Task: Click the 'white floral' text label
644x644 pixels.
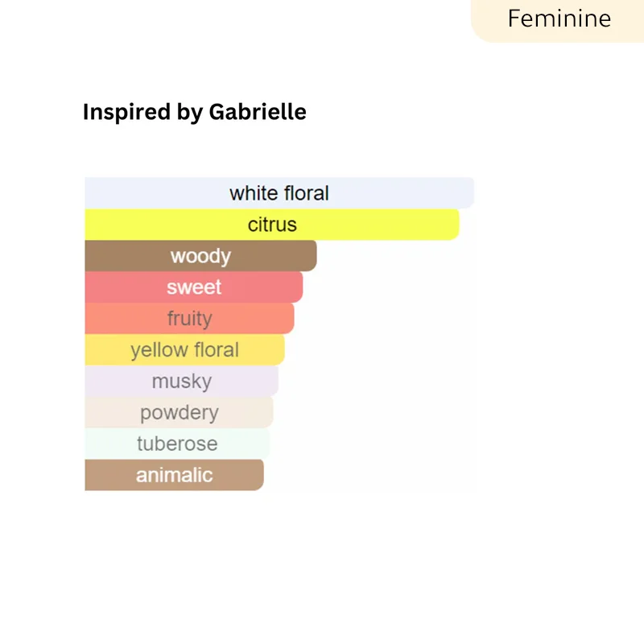Action: [x=279, y=193]
